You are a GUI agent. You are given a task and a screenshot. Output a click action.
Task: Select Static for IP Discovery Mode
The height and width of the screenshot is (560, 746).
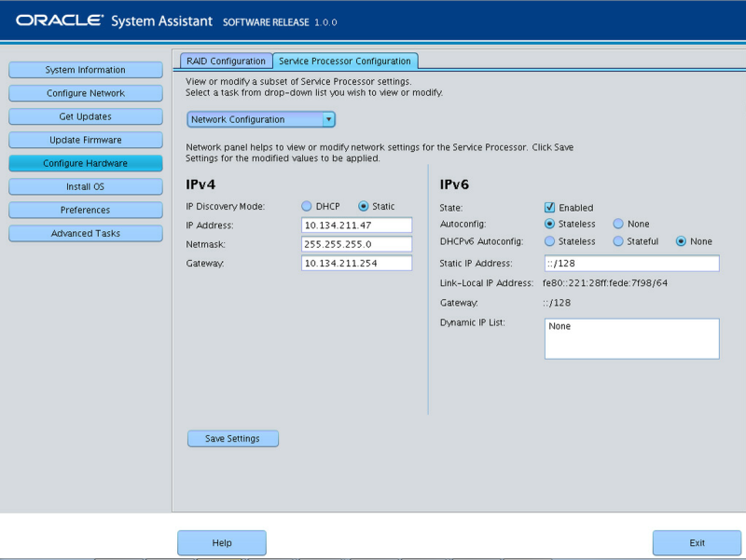tap(364, 206)
